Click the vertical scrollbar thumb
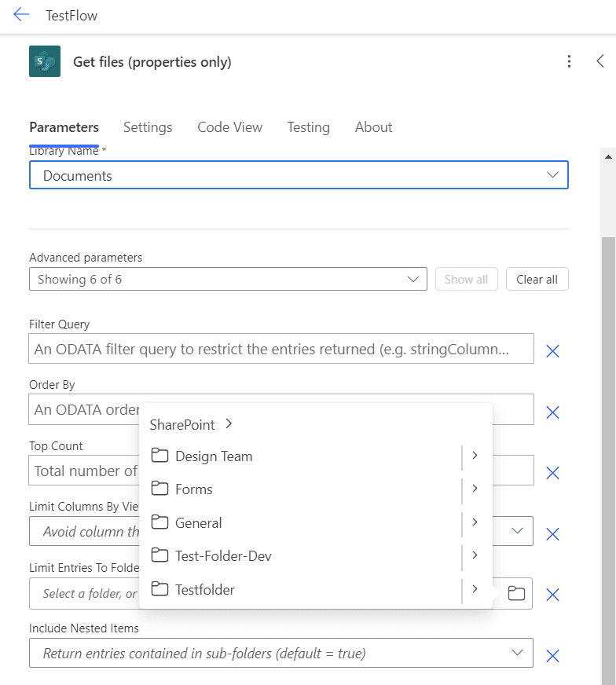This screenshot has height=685, width=616. [608, 460]
